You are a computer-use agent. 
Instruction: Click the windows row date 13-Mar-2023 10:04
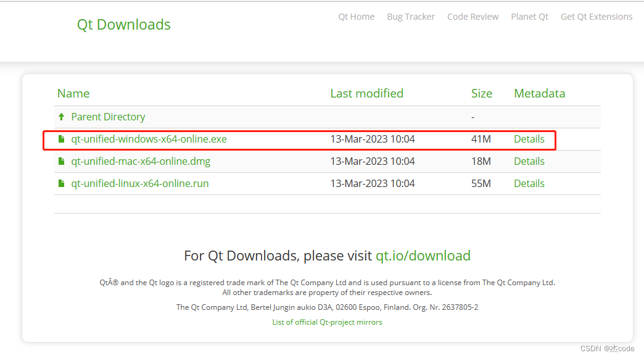[x=373, y=139]
